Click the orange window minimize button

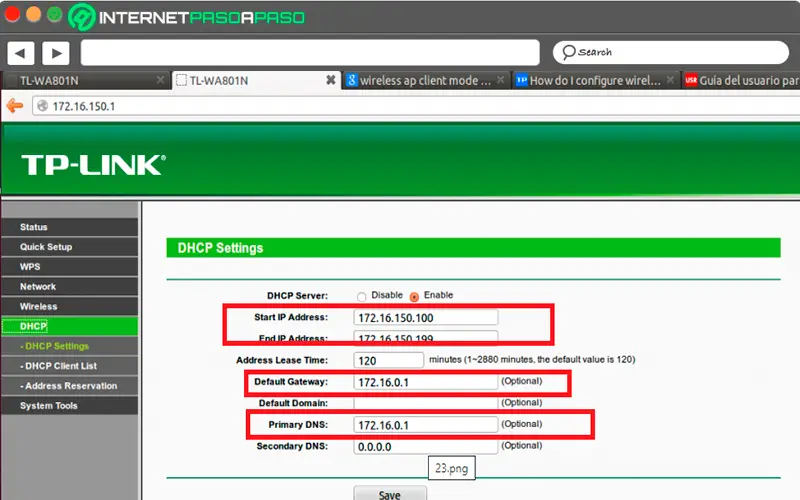click(33, 14)
